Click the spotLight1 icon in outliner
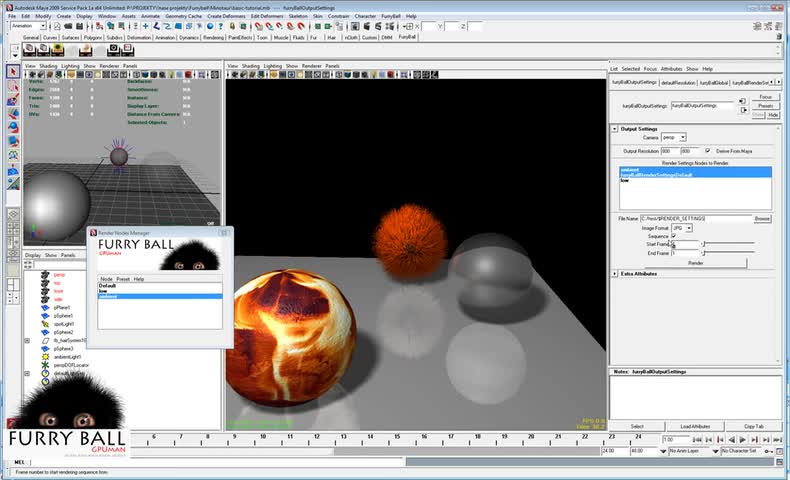The image size is (790, 480). click(46, 324)
